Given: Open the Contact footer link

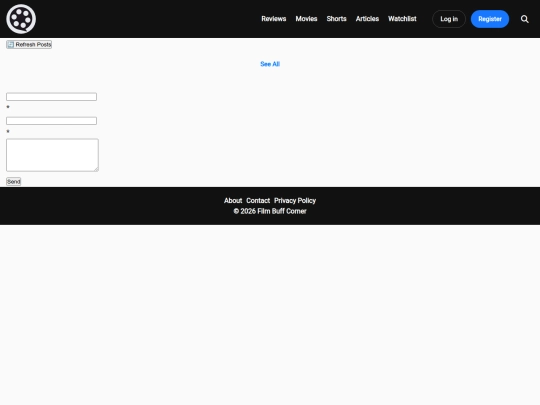Looking at the screenshot, I should click(258, 200).
